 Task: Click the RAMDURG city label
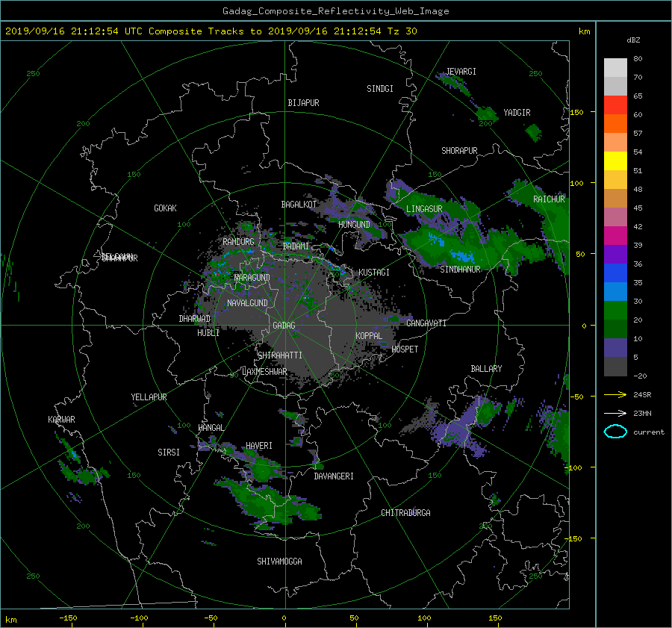pos(238,242)
